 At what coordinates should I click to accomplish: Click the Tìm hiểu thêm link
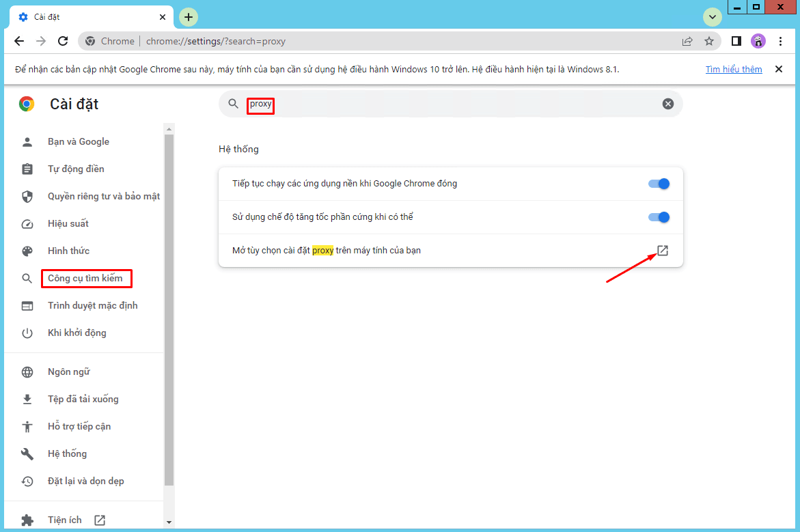pyautogui.click(x=734, y=70)
